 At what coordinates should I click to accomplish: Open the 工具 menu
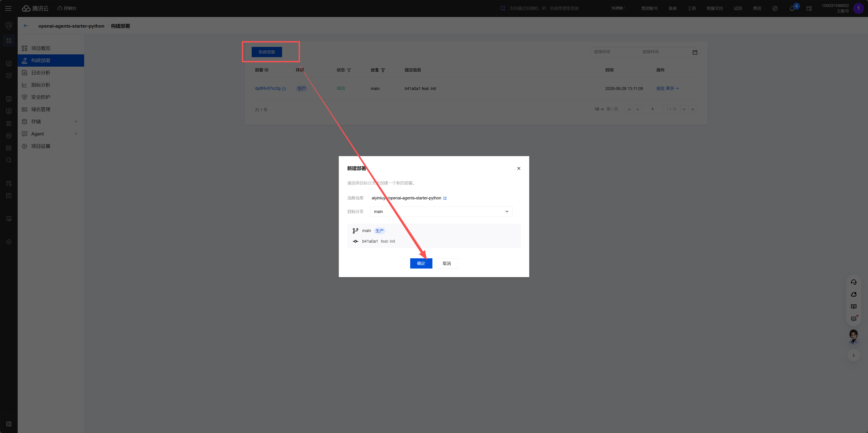(x=692, y=8)
